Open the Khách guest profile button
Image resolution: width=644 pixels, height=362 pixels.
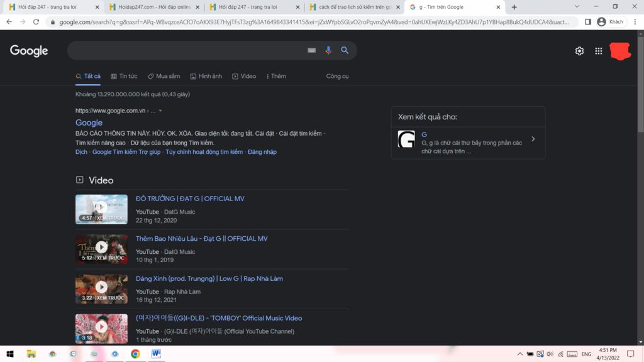[x=610, y=22]
